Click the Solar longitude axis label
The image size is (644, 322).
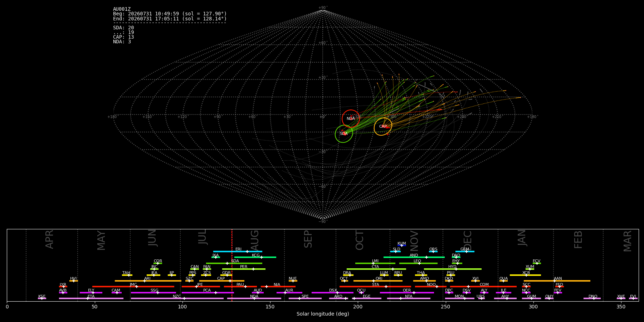(x=323, y=314)
